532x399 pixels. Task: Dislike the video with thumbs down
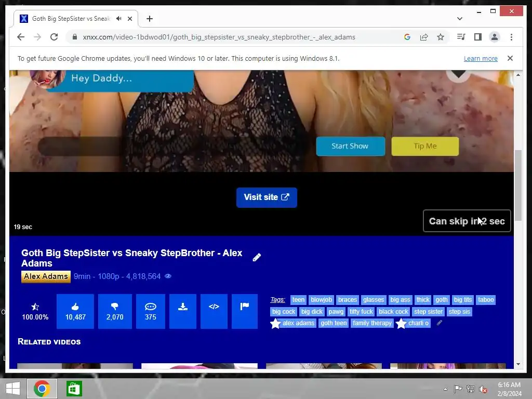click(115, 312)
